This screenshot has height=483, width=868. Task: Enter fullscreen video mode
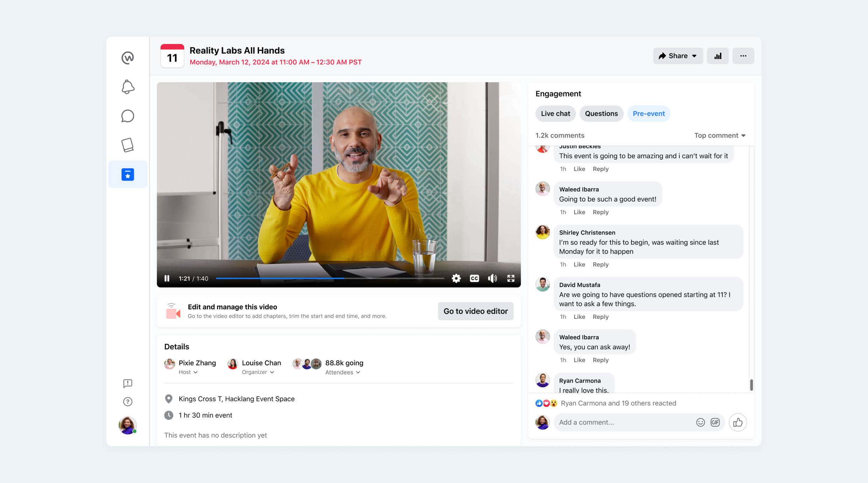tap(511, 278)
